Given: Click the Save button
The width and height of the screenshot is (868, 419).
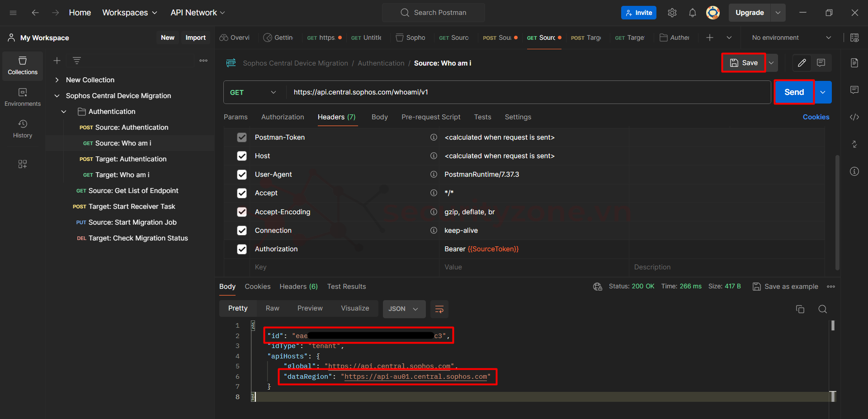Looking at the screenshot, I should (744, 63).
